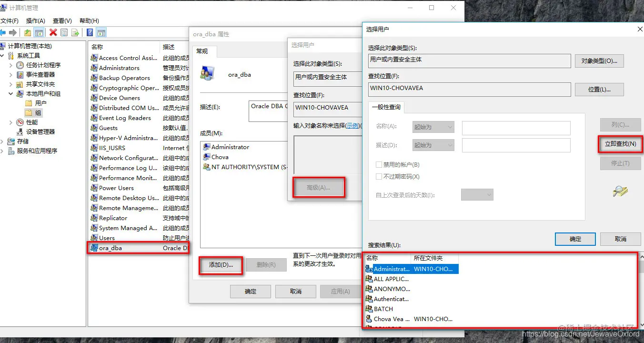Select the 任务计划程序 clock icon in tree
Screen dimensions: 644x343
click(x=20, y=65)
